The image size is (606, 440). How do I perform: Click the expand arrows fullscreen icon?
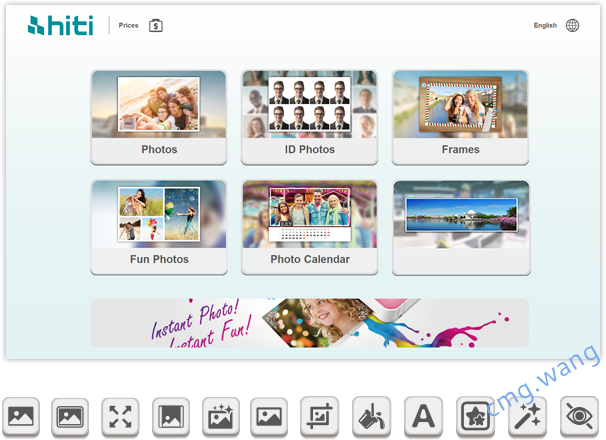coord(120,416)
